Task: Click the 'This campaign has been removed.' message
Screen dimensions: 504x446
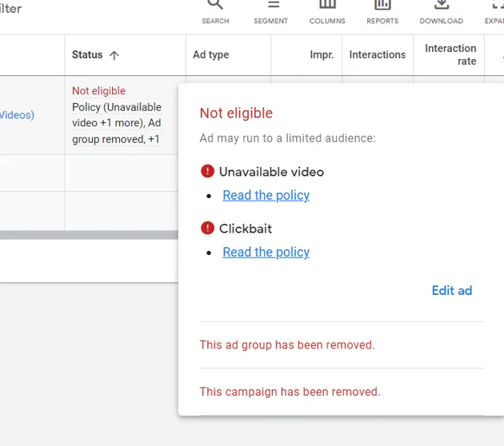Action: [x=290, y=392]
